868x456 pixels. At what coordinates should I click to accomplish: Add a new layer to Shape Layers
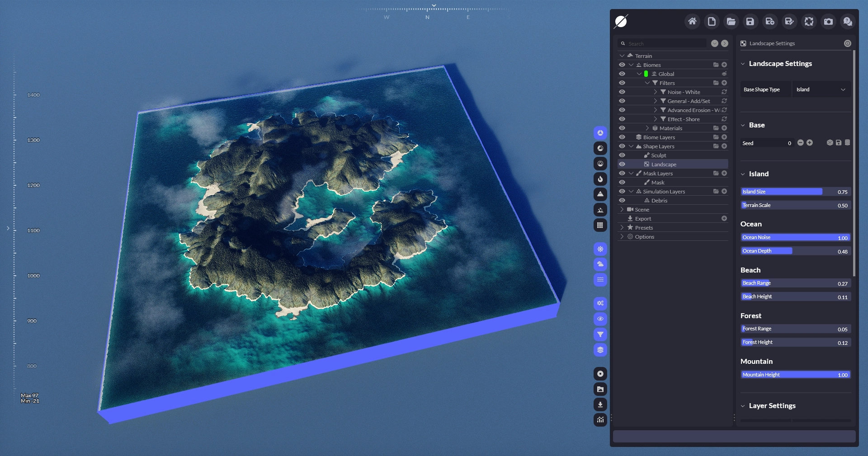724,146
